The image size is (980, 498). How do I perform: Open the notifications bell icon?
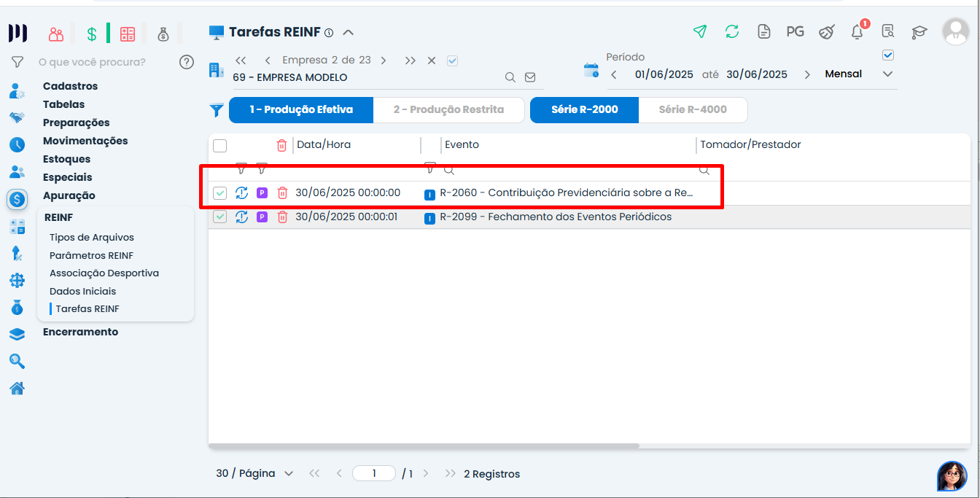tap(857, 31)
